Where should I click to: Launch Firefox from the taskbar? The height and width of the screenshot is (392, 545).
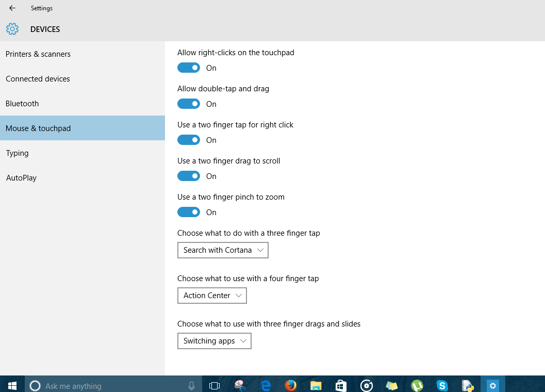tap(290, 385)
